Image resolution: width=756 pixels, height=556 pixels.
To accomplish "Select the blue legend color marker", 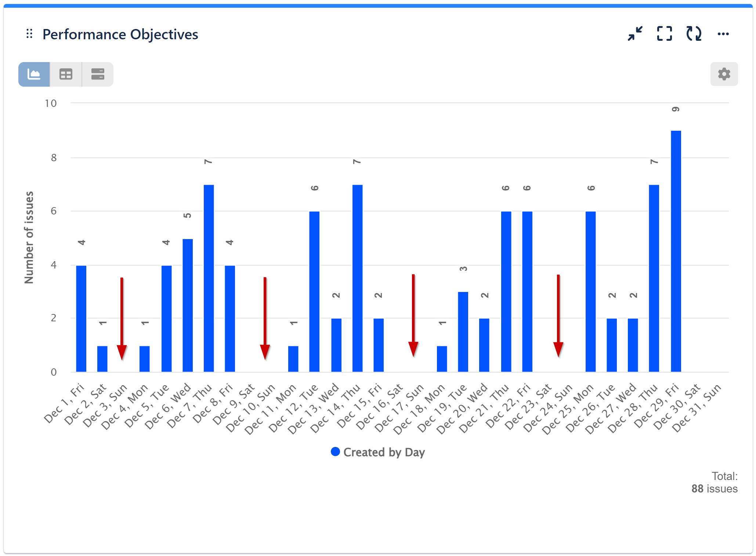I will click(x=335, y=452).
